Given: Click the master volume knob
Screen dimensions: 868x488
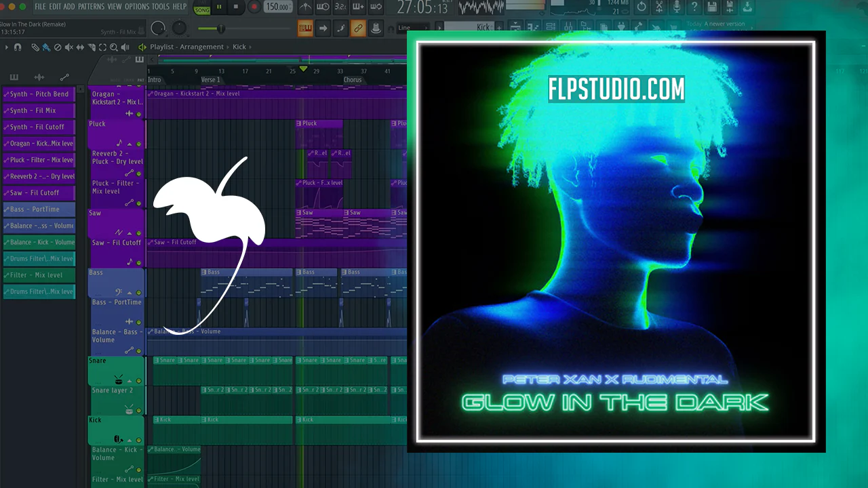Looking at the screenshot, I should [x=158, y=28].
